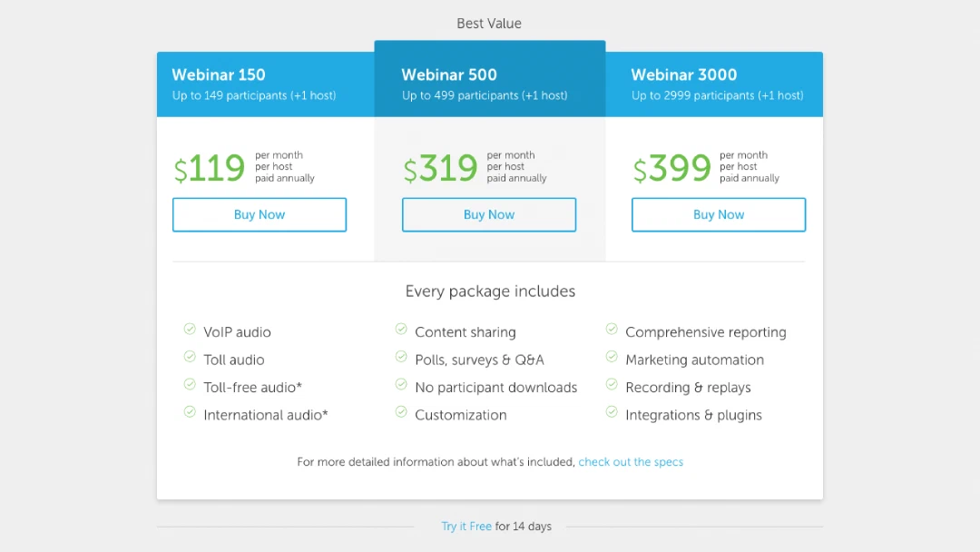Open the check out the specs link
Screen dimensions: 980x552
(631, 462)
